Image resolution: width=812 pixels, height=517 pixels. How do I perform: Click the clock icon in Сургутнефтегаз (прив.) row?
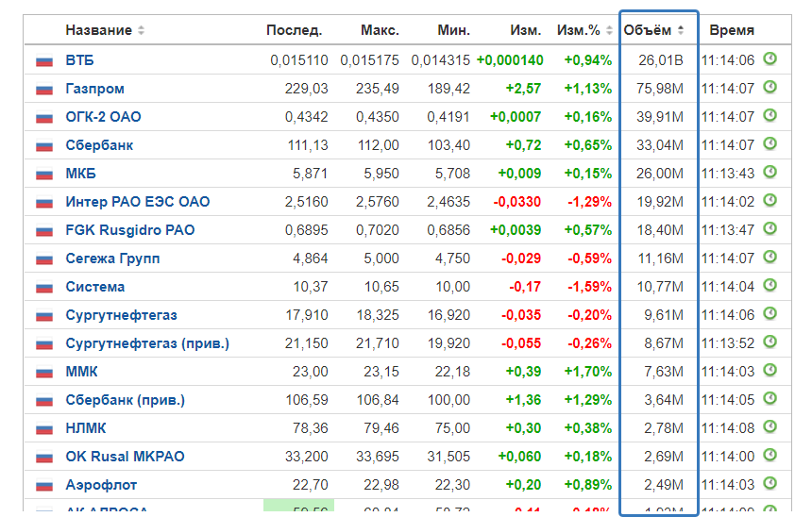coord(770,342)
